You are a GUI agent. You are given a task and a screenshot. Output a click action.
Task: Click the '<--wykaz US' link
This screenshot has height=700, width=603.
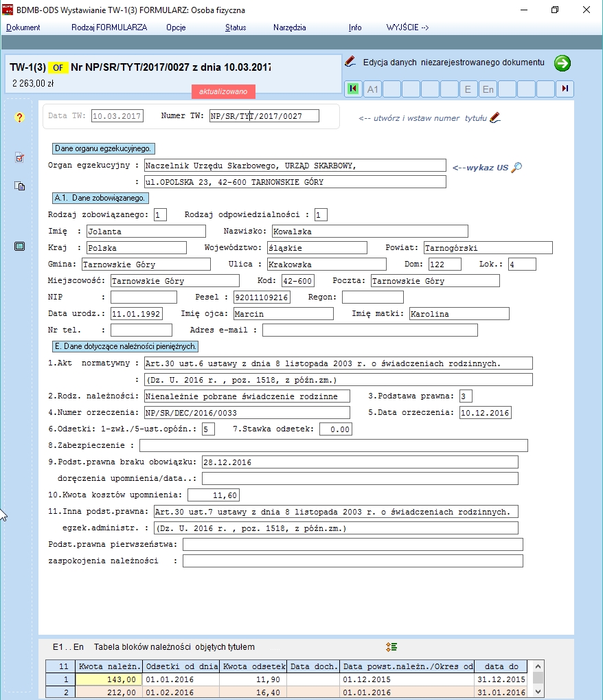[x=480, y=168]
